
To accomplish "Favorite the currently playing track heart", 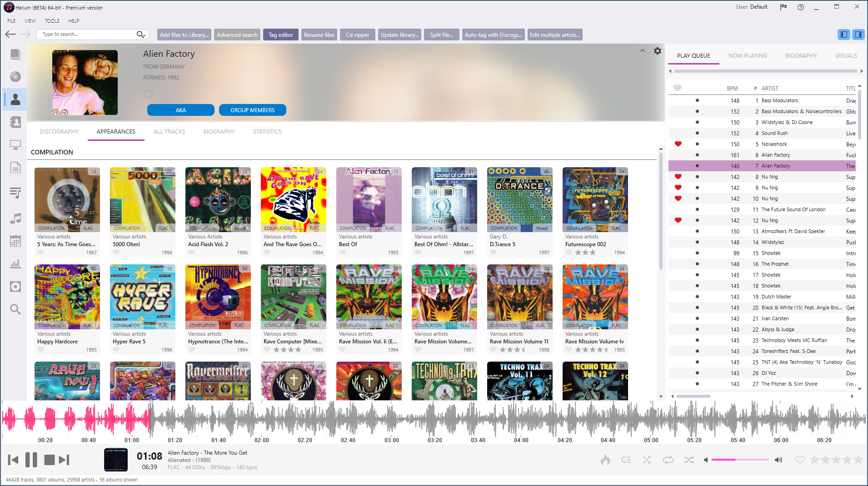I will click(x=800, y=460).
